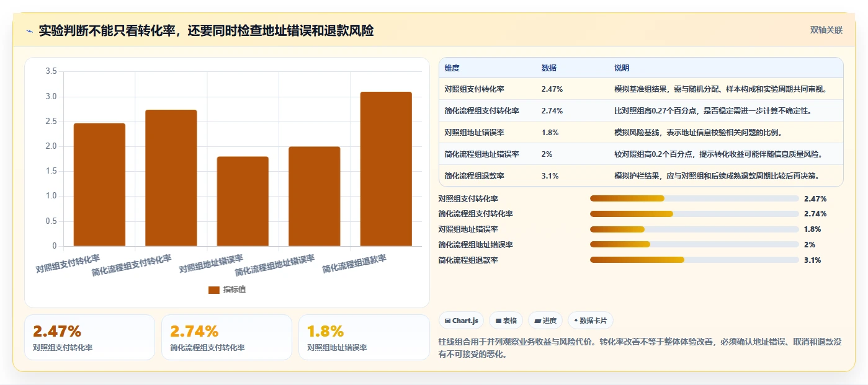Click the 双轴关联 label in header
Image resolution: width=868 pixels, height=385 pixels.
pyautogui.click(x=826, y=30)
